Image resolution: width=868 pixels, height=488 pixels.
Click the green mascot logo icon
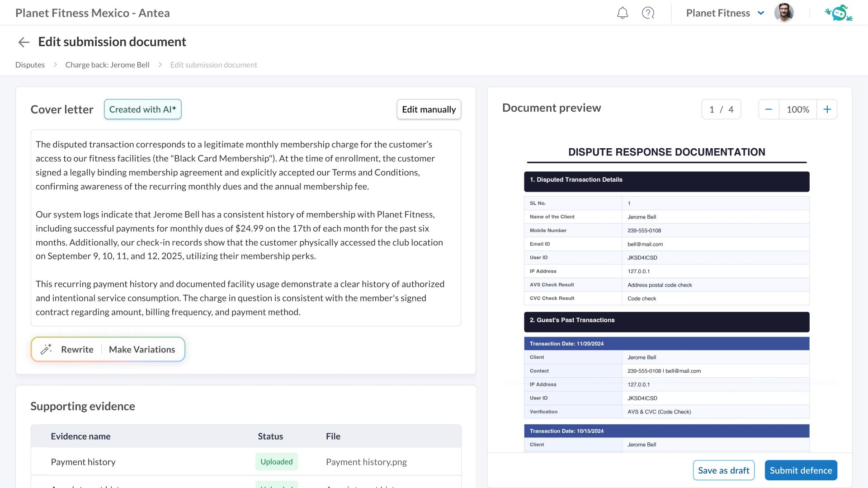tap(839, 13)
